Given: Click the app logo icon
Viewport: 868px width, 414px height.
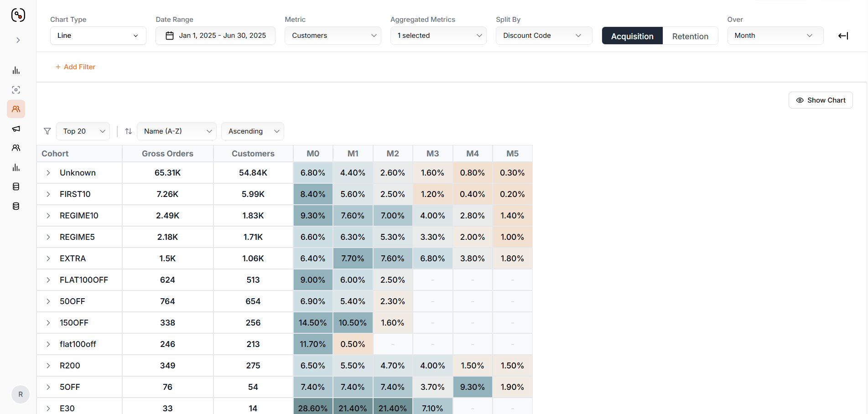Looking at the screenshot, I should click(18, 15).
